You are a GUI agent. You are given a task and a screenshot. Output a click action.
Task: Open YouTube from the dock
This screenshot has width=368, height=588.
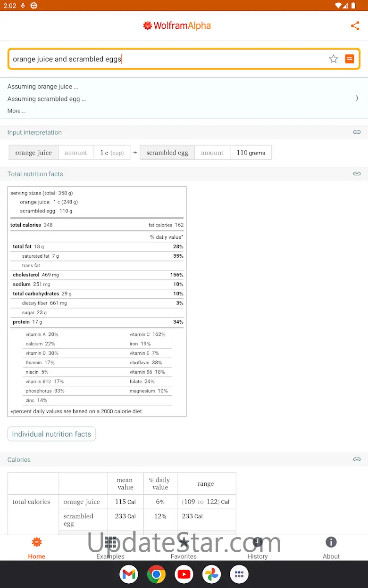pos(184,574)
